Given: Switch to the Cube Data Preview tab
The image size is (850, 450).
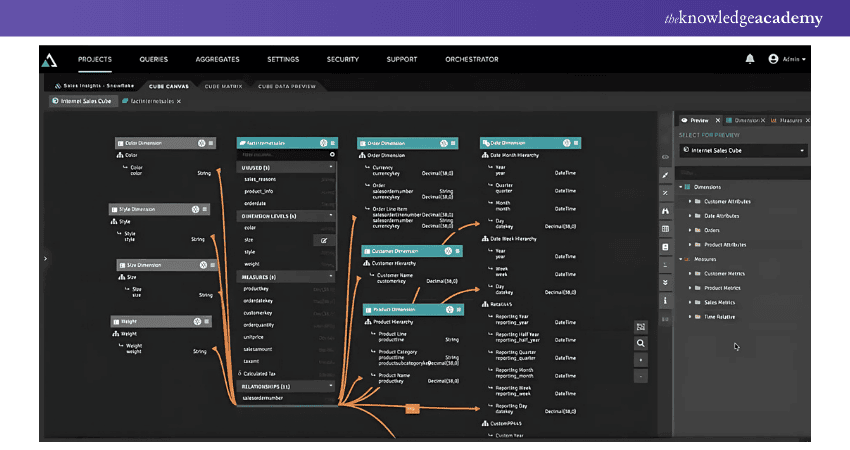Looking at the screenshot, I should coord(287,86).
